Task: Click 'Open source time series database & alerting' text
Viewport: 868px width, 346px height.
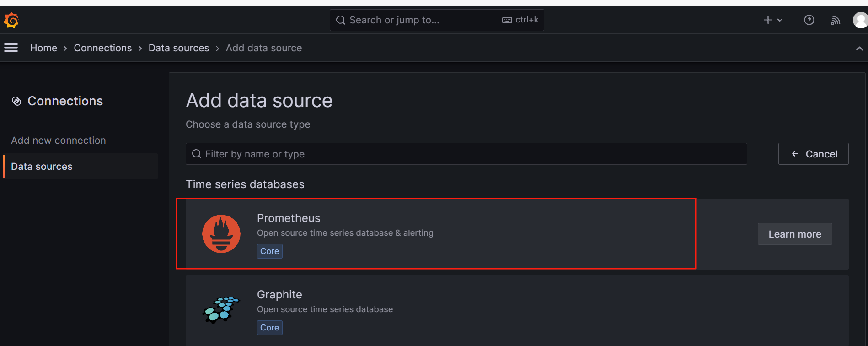Action: point(345,233)
